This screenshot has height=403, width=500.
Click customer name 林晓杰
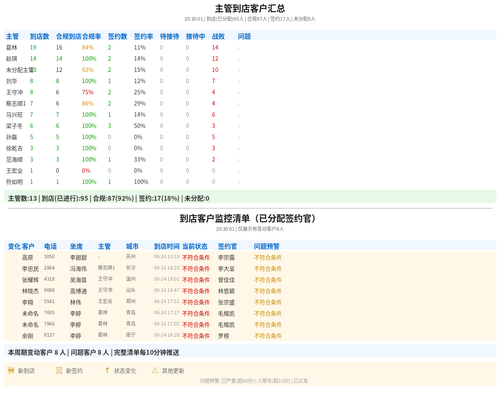click(30, 291)
